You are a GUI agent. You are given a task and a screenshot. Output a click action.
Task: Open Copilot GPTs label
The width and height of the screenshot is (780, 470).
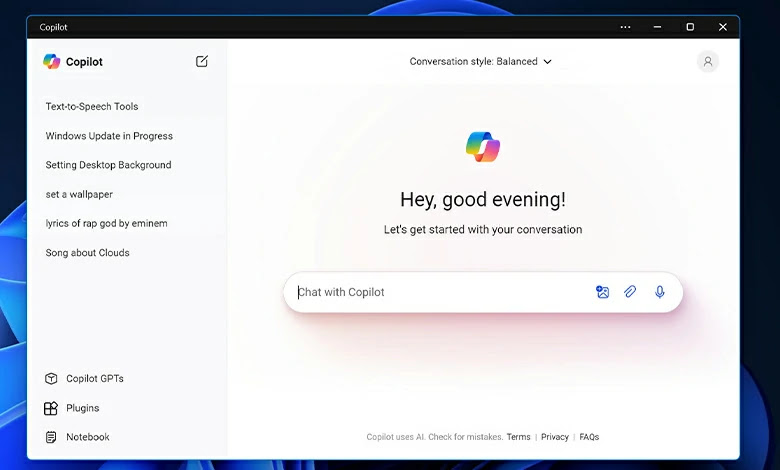pos(95,378)
